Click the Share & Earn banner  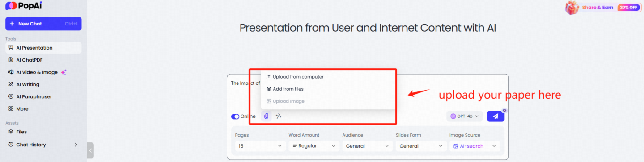click(603, 8)
